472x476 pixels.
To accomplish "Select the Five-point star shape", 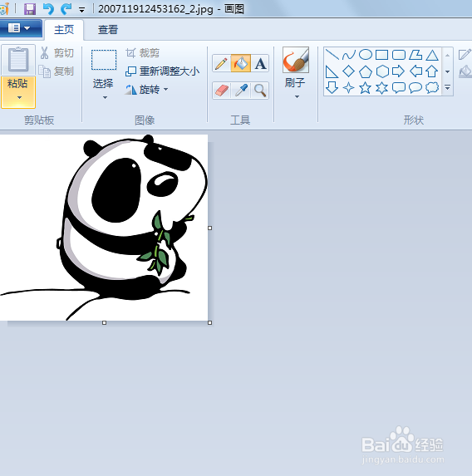I will [x=365, y=88].
